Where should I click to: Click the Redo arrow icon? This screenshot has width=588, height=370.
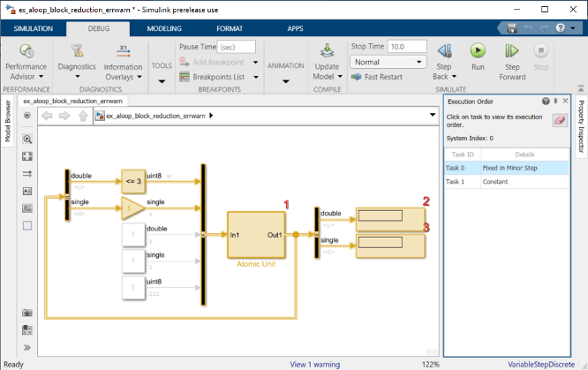[x=544, y=28]
